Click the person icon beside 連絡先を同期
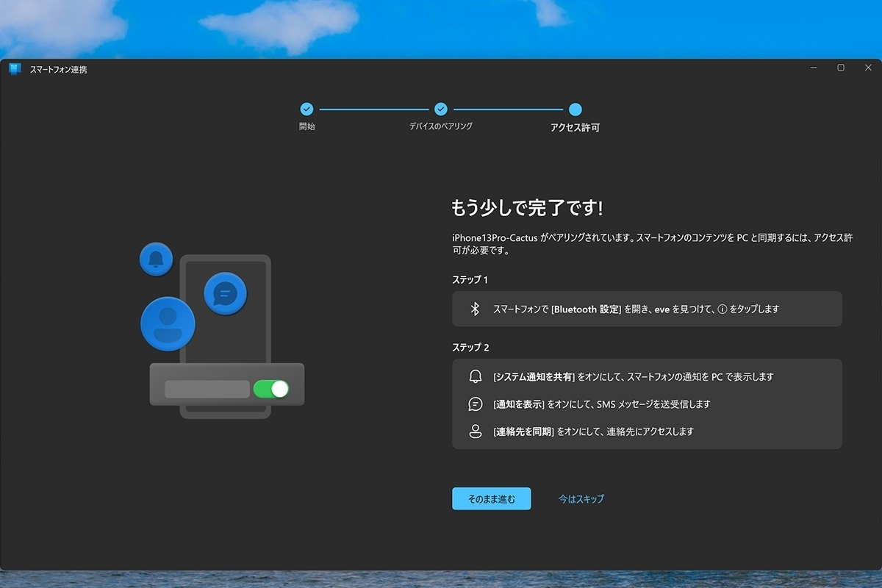The image size is (882, 588). click(475, 431)
